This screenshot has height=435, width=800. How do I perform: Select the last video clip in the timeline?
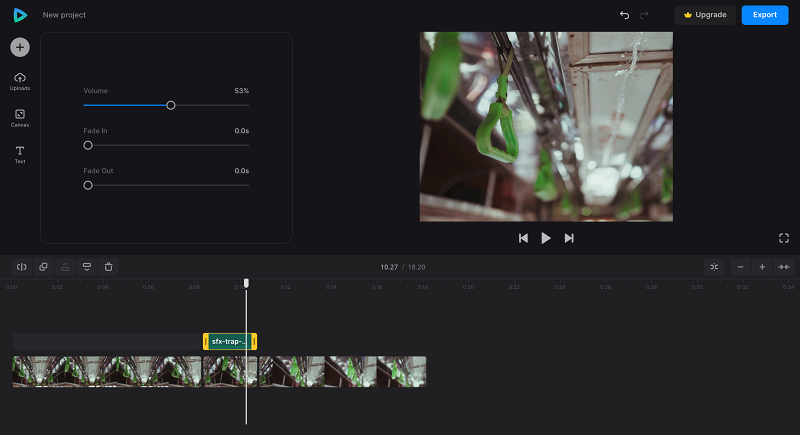tap(342, 371)
